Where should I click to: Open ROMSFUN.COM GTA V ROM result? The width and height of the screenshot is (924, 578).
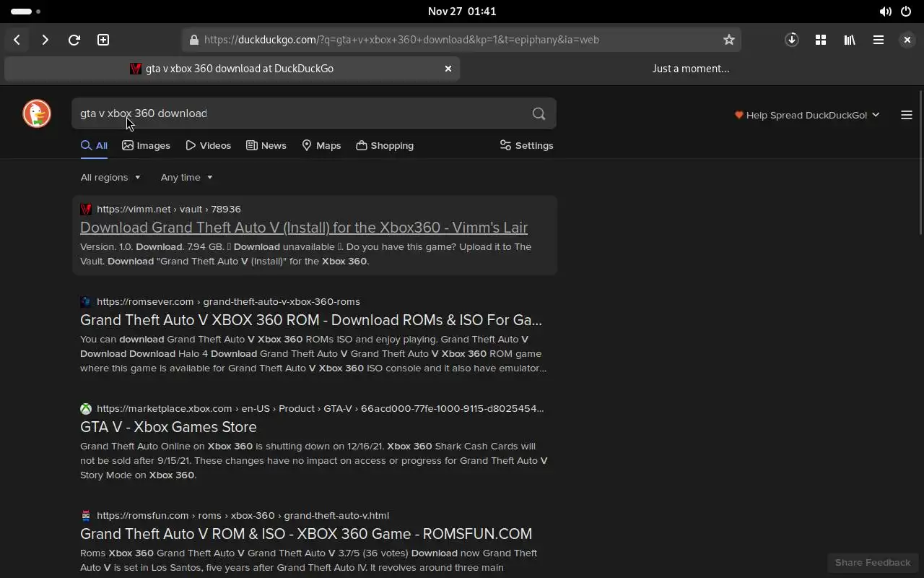(306, 534)
